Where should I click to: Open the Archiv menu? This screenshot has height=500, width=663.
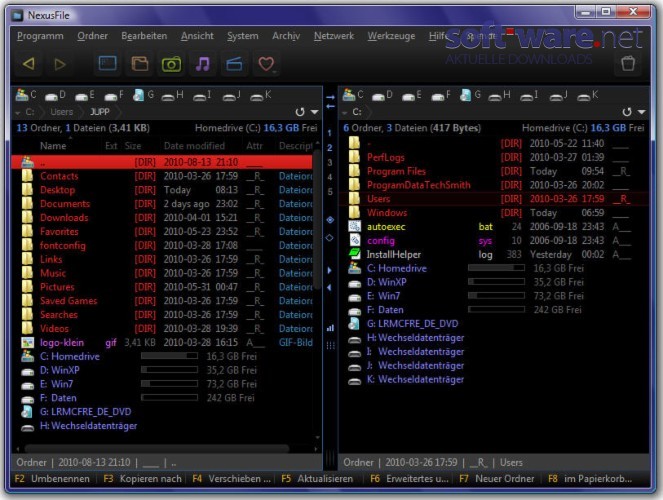pos(286,36)
